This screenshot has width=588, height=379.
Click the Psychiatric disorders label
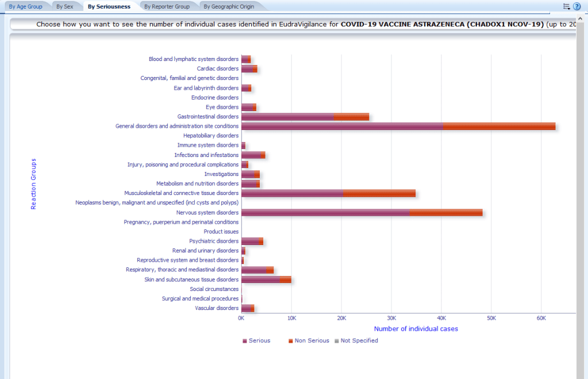tap(214, 242)
